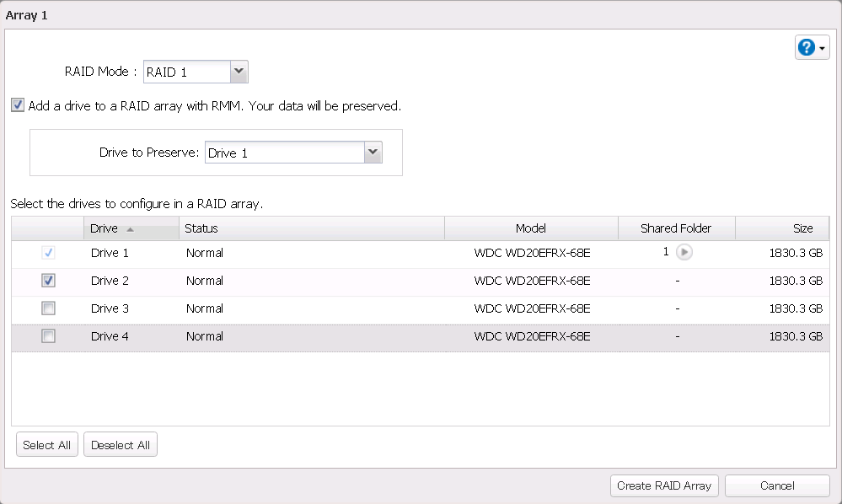Click the Shared Folder column header
This screenshot has width=842, height=504.
tap(676, 228)
